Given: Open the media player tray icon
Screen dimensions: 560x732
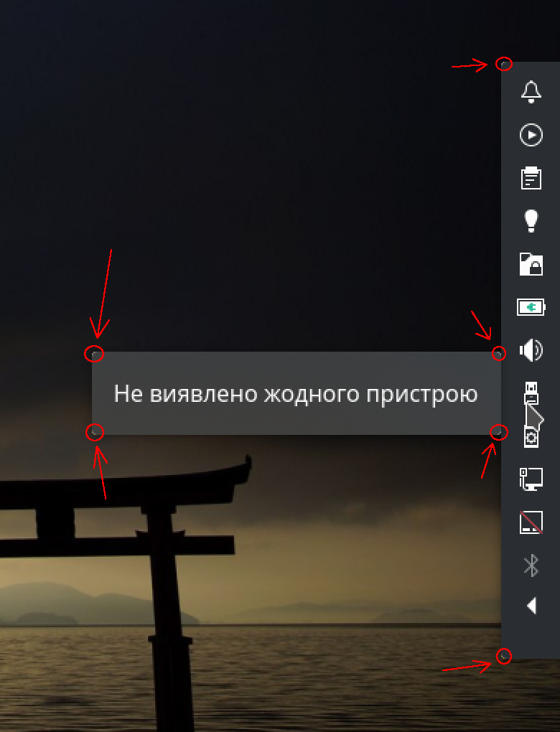Looking at the screenshot, I should tap(531, 135).
